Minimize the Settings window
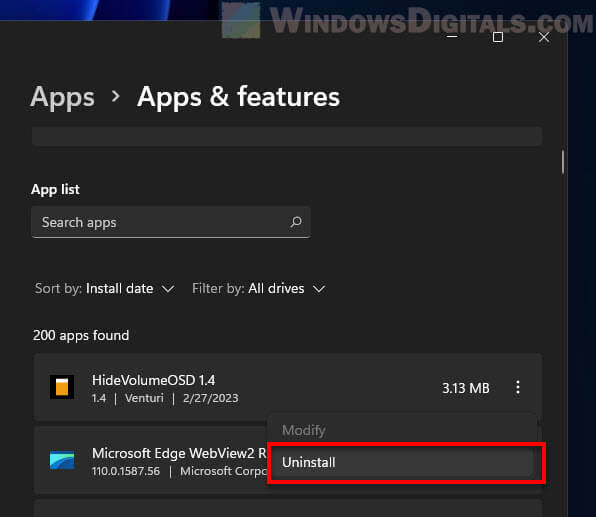The height and width of the screenshot is (517, 596). (452, 37)
